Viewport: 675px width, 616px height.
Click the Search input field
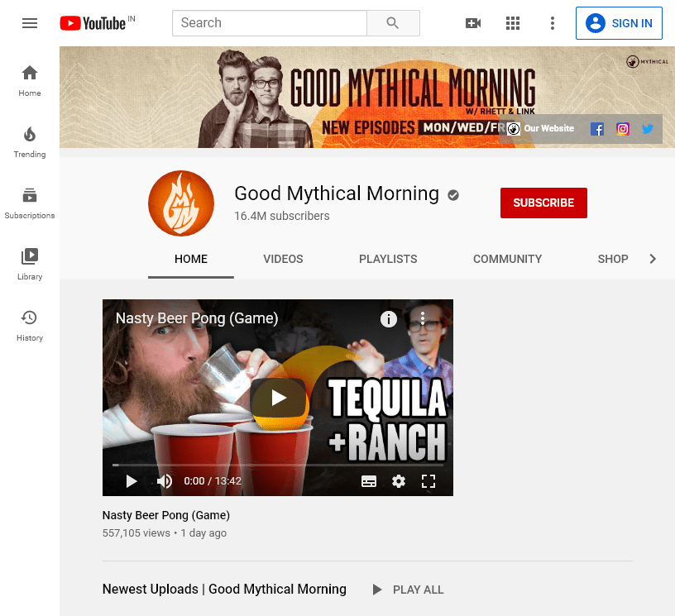click(x=270, y=23)
